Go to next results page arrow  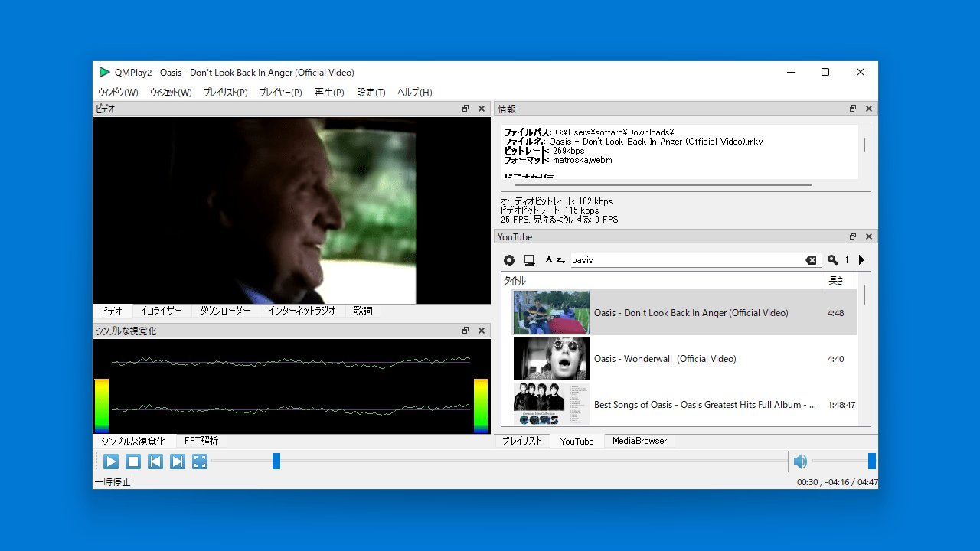click(861, 260)
